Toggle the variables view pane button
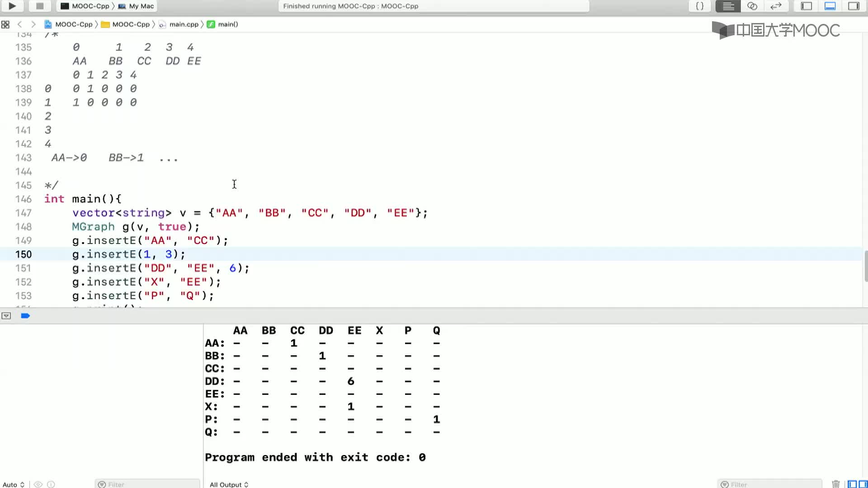This screenshot has height=488, width=868. click(x=852, y=484)
